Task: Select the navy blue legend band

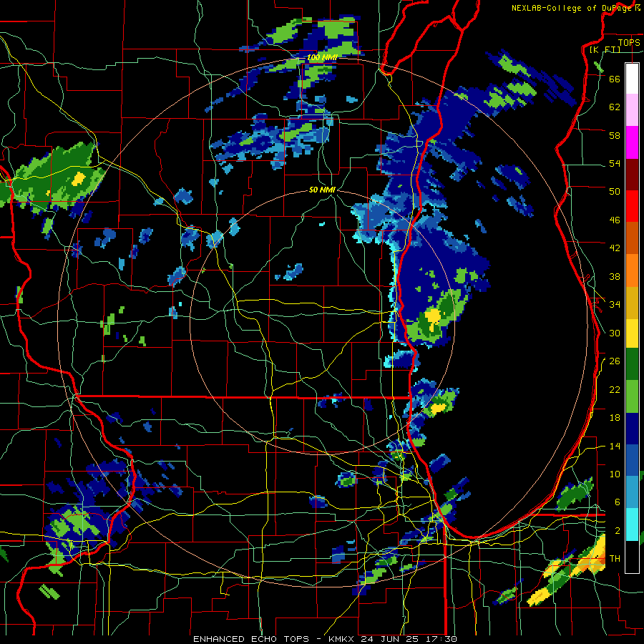Action: click(632, 429)
